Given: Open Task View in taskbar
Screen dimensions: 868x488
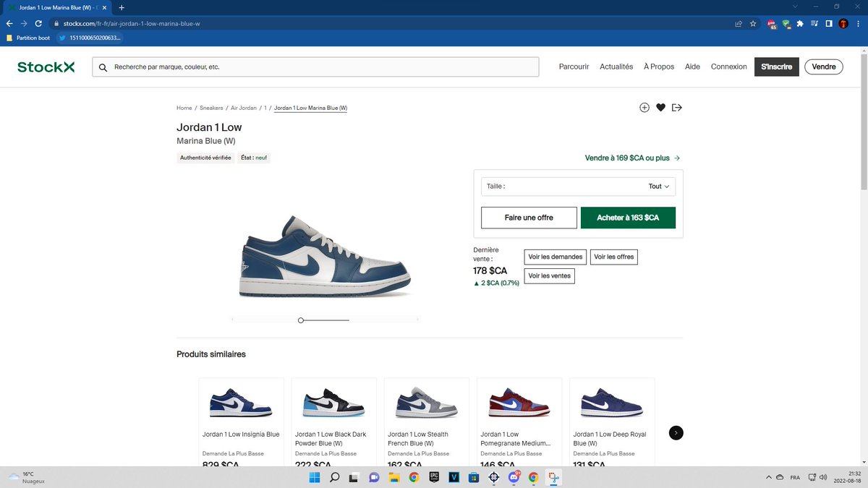Looking at the screenshot, I should [354, 477].
